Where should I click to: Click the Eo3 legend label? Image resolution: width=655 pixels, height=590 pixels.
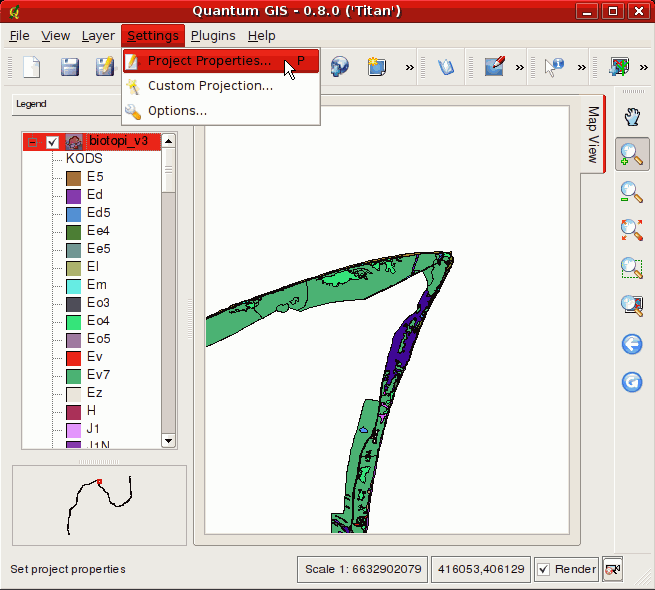98,303
